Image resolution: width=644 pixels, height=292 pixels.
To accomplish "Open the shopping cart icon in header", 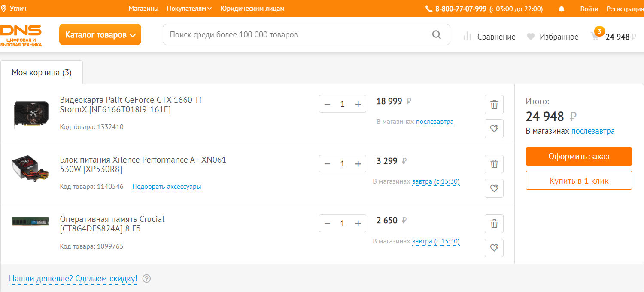I will pos(595,37).
